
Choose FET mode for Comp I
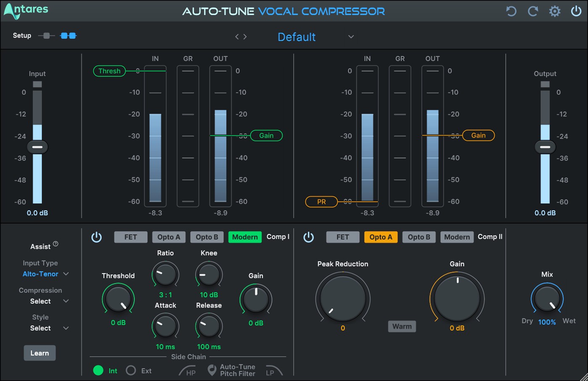click(x=131, y=237)
